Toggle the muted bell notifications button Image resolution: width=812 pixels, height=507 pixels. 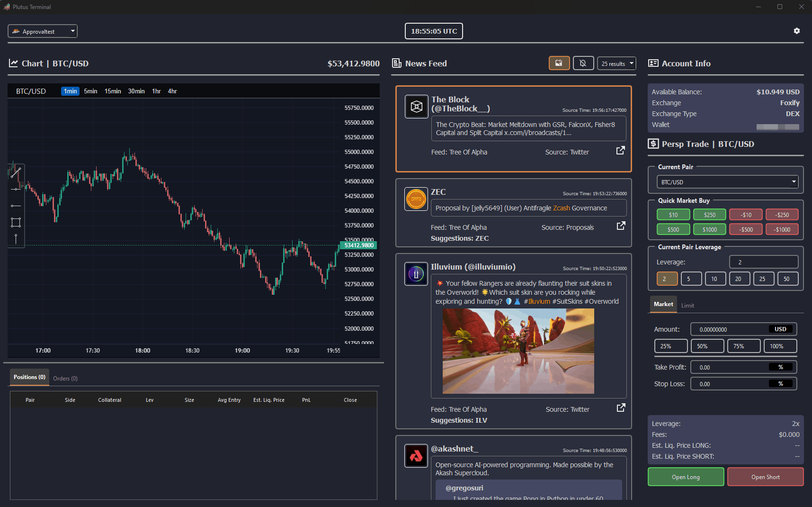[583, 63]
